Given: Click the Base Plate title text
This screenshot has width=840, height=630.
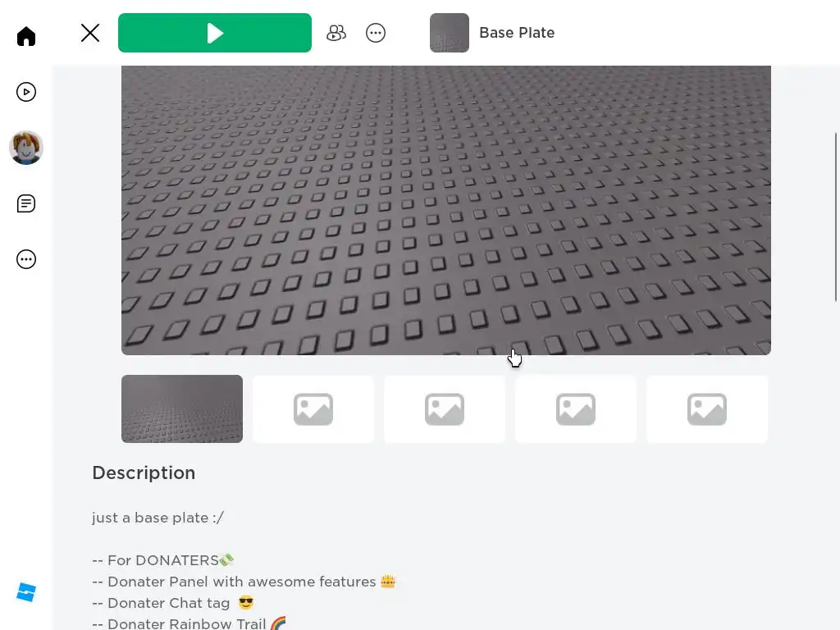Looking at the screenshot, I should pyautogui.click(x=517, y=33).
